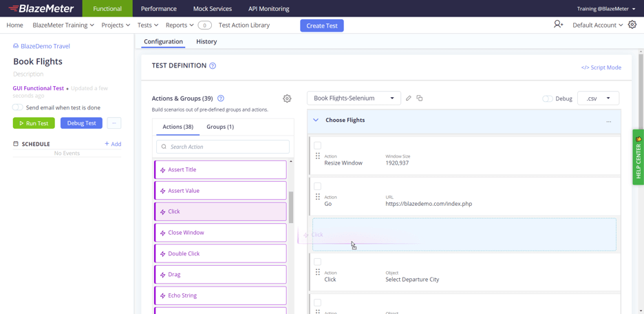644x314 pixels.
Task: Switch to the Functional tab
Action: click(107, 8)
